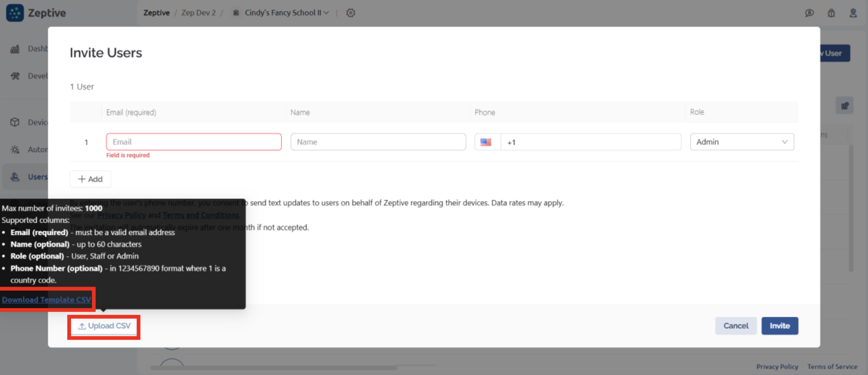Viewport: 868px width, 375px height.
Task: Expand the Cindy's Fancy School II dropdown
Action: pyautogui.click(x=287, y=13)
